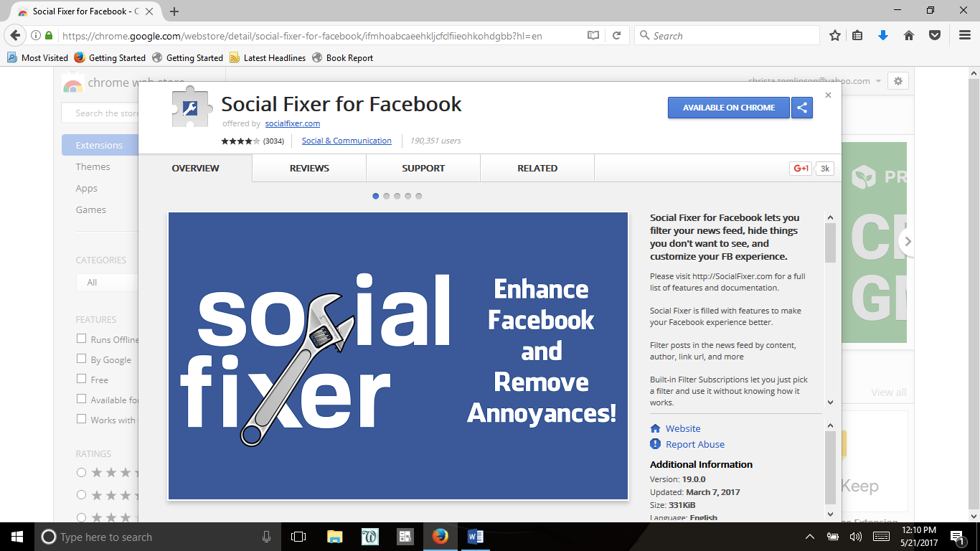Viewport: 980px width, 551px height.
Task: Click the G+1 button
Action: [801, 169]
